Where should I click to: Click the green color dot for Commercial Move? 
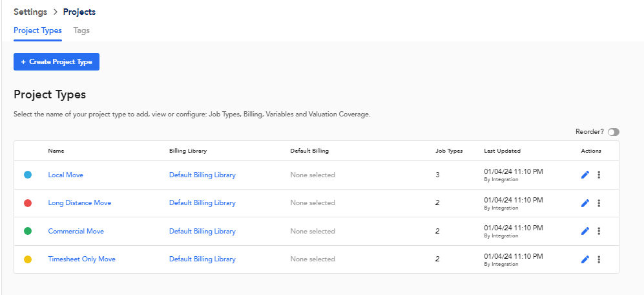pos(28,231)
